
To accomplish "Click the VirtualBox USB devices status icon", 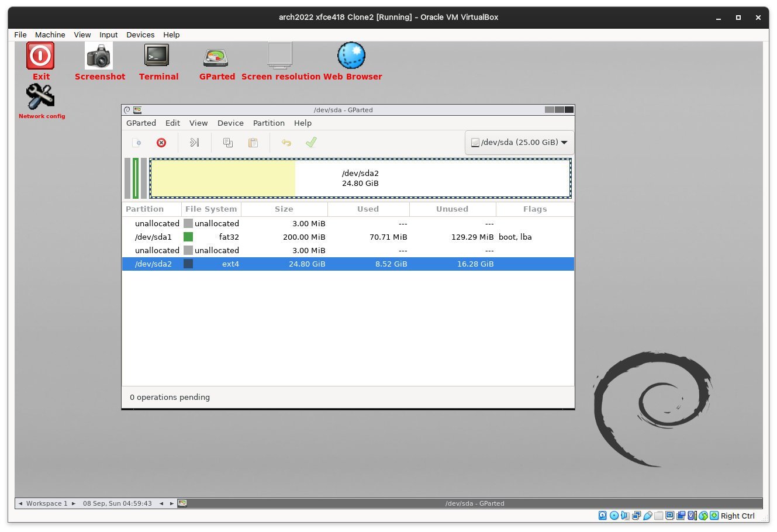I will (648, 516).
